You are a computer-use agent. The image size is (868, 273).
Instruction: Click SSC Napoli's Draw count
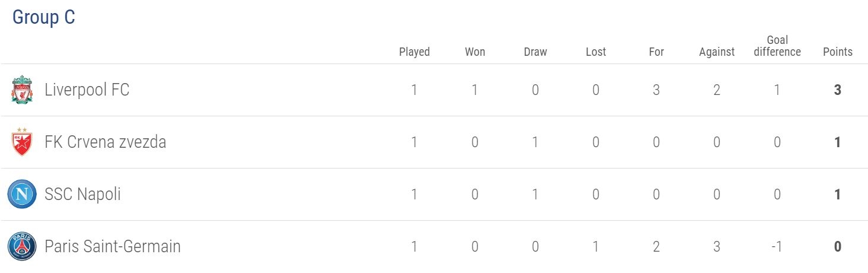coord(535,195)
